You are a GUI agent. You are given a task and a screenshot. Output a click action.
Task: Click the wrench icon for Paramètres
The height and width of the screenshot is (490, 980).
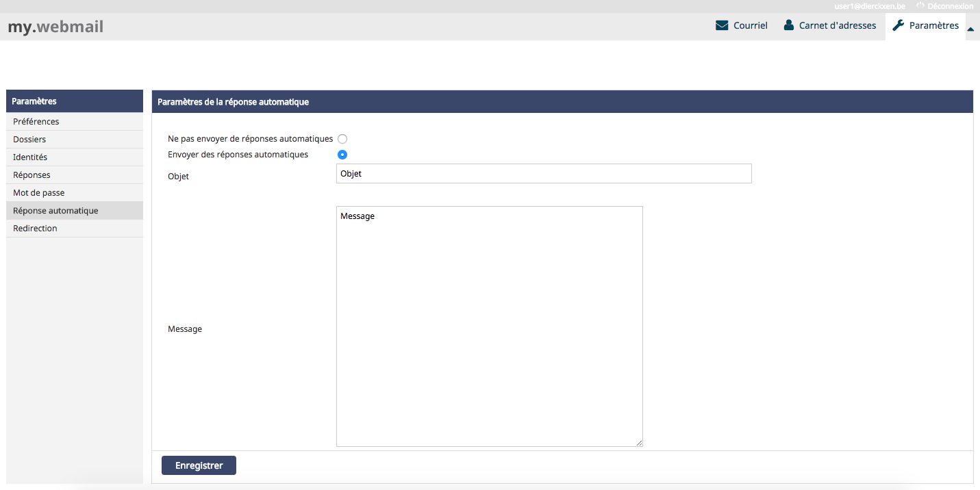coord(899,26)
